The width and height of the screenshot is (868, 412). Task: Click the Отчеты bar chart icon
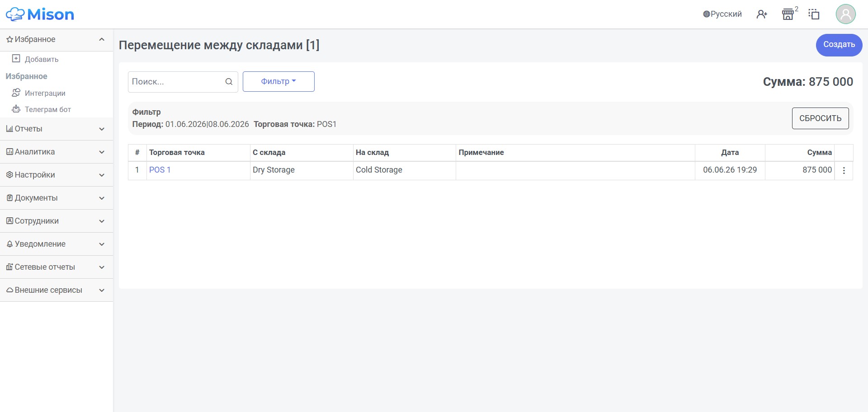pos(9,129)
